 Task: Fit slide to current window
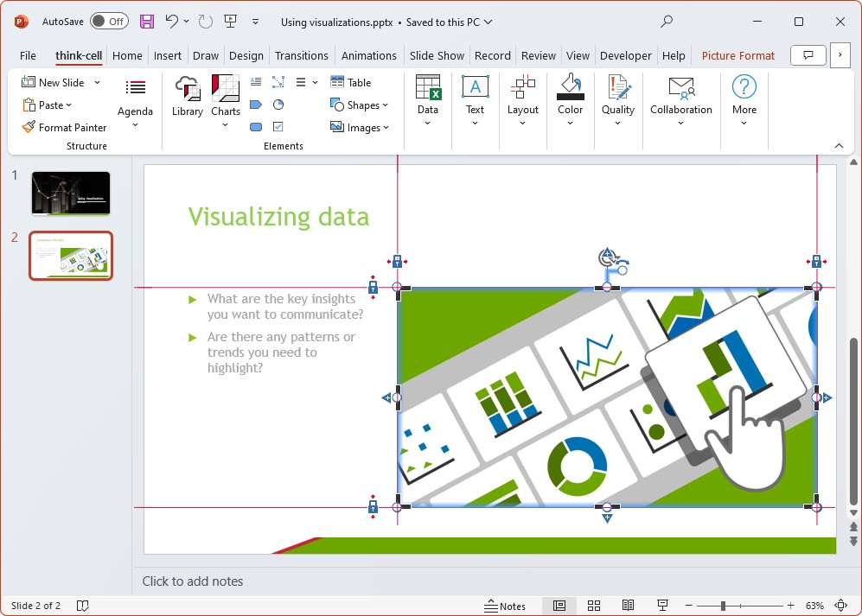pyautogui.click(x=840, y=606)
